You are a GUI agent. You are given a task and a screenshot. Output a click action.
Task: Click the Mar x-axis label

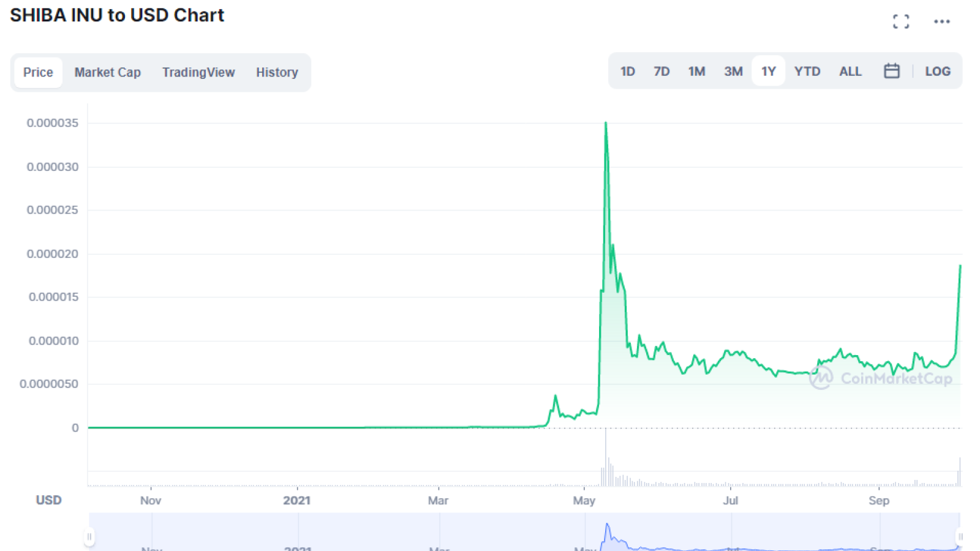tap(439, 500)
